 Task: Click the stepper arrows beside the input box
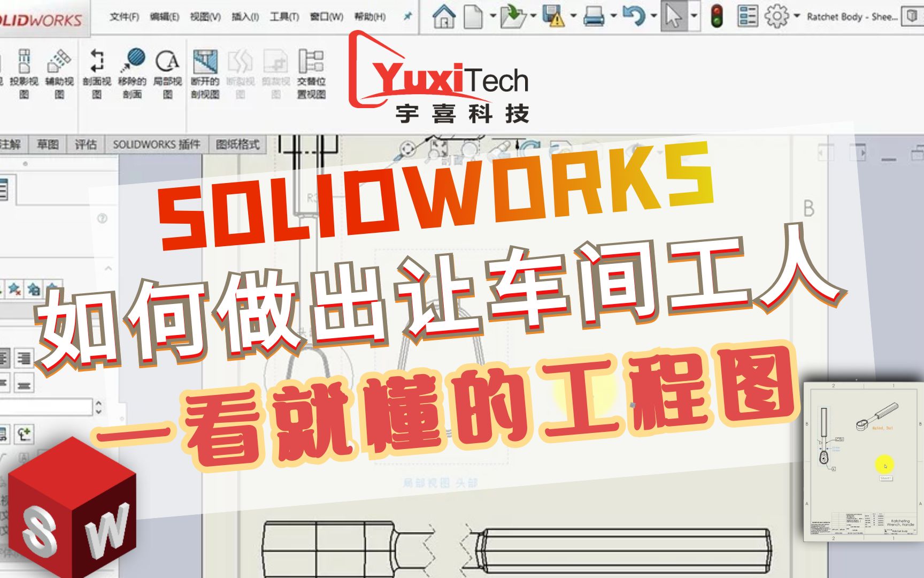pos(98,407)
